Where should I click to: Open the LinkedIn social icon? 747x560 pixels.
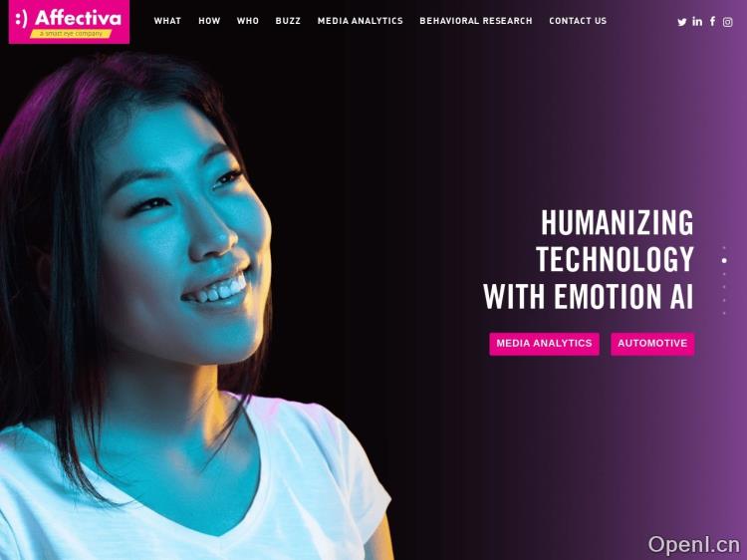point(697,22)
